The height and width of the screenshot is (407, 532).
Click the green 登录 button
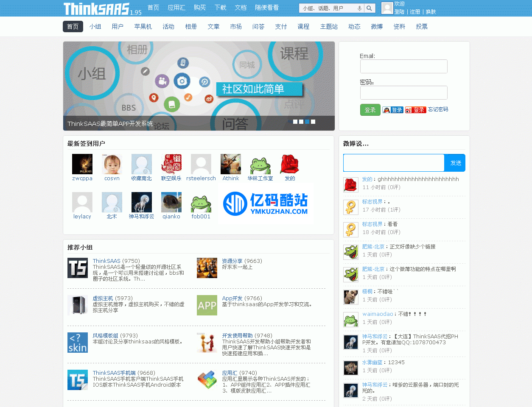370,110
